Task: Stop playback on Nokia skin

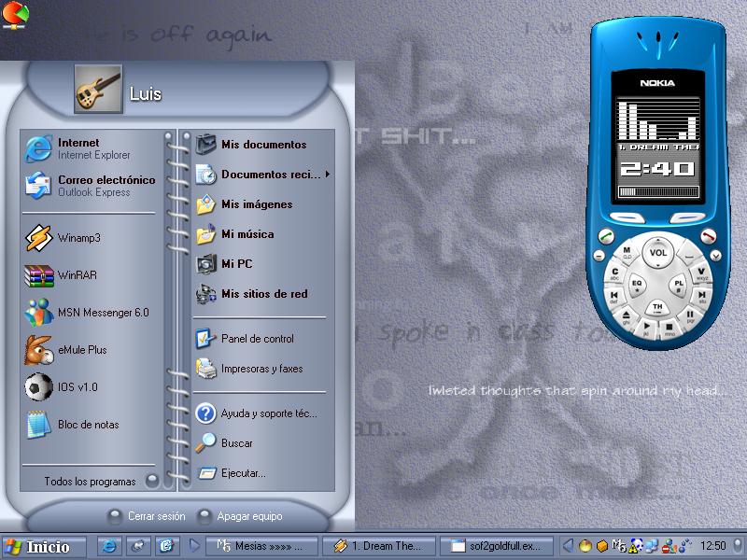Action: (x=669, y=329)
